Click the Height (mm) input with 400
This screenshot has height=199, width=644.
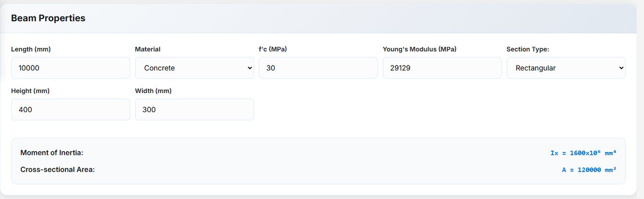click(x=71, y=110)
